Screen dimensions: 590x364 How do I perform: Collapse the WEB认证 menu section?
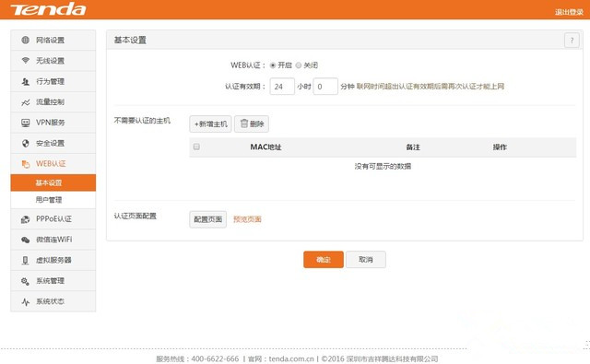pos(53,164)
